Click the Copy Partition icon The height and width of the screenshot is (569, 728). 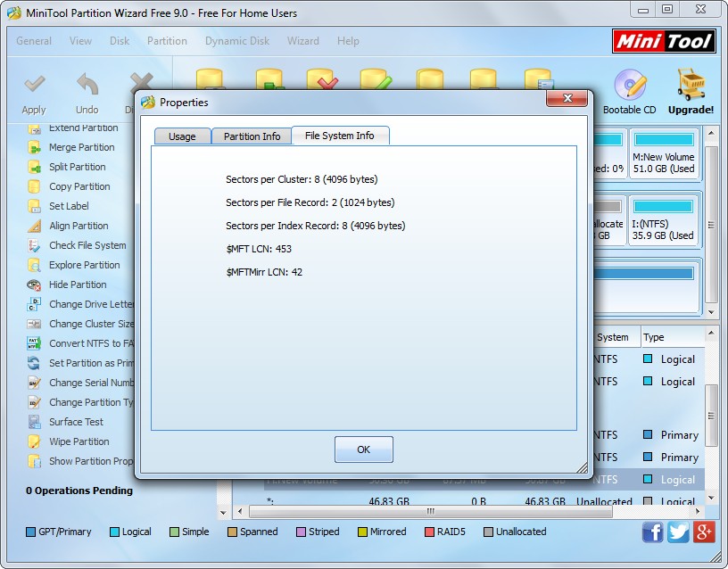[x=34, y=186]
